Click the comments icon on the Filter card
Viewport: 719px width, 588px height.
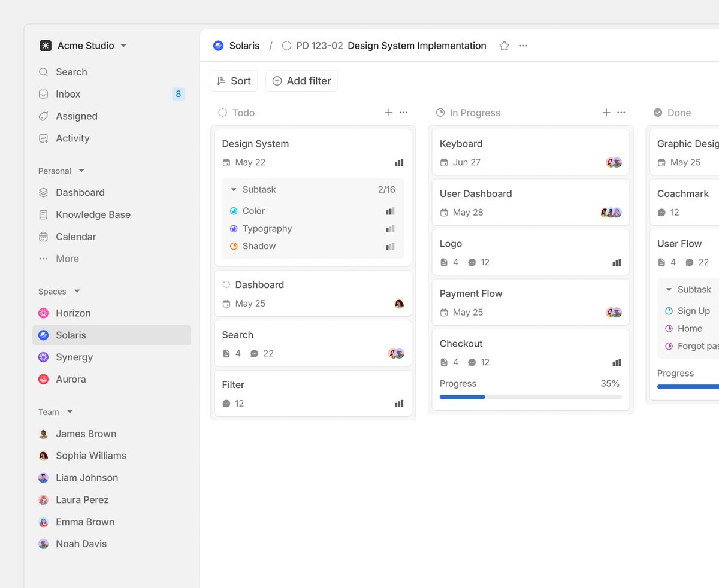pyautogui.click(x=226, y=404)
